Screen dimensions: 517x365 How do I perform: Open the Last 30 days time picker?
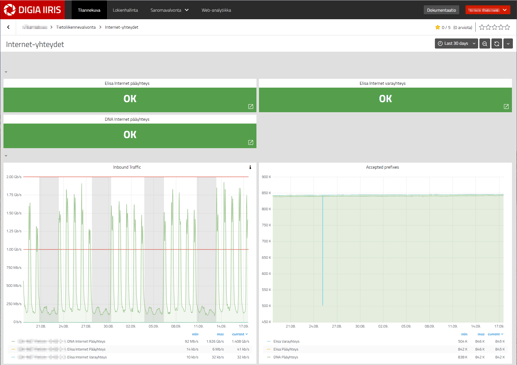pyautogui.click(x=456, y=44)
